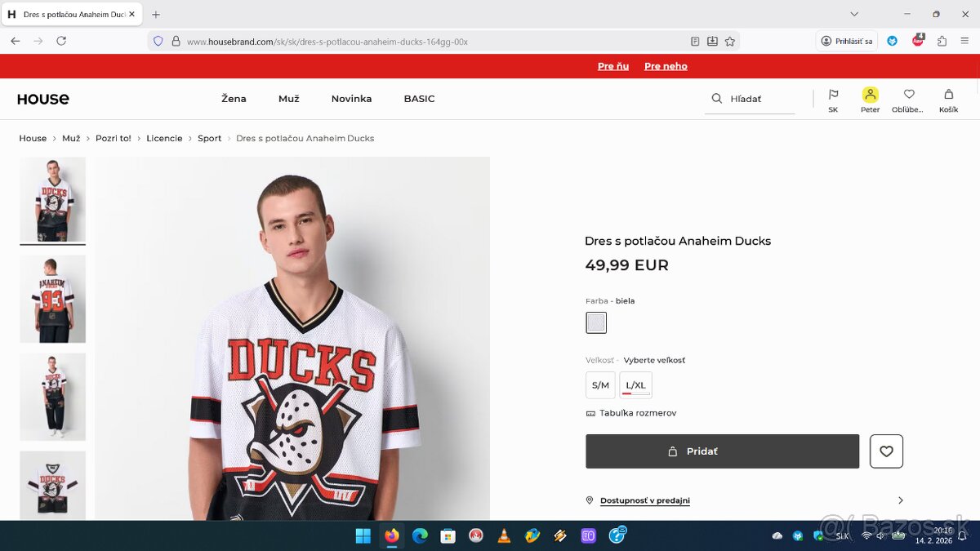Select the S/M size option

point(600,384)
